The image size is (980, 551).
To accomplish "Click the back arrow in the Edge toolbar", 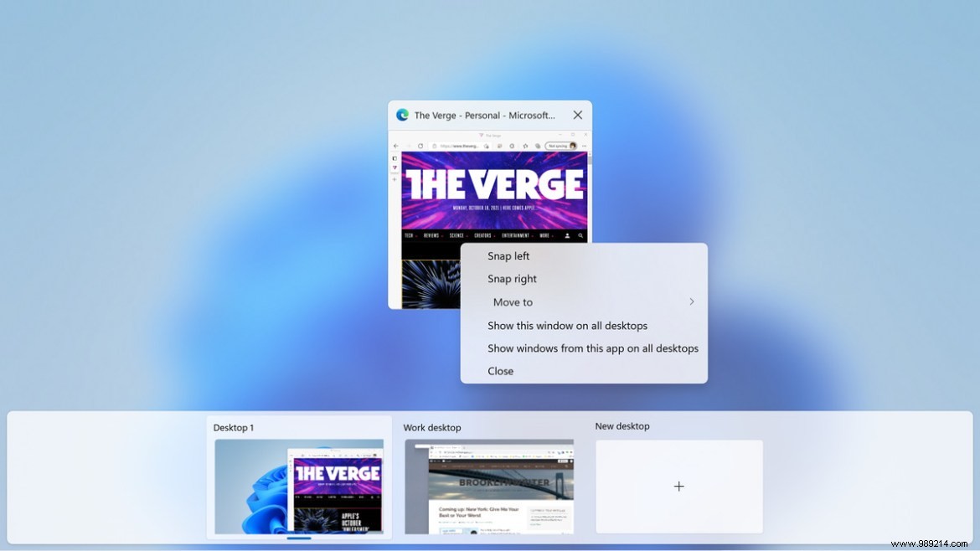I will [395, 146].
